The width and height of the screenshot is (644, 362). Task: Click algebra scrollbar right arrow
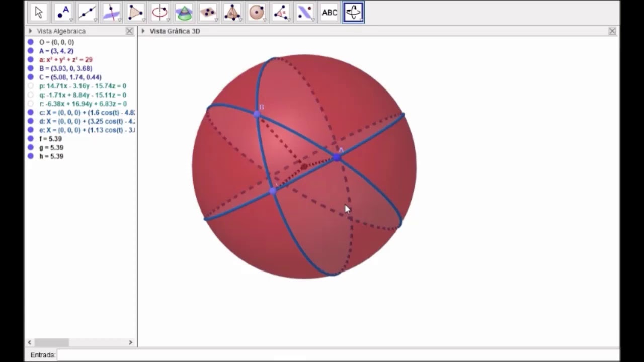coord(130,342)
